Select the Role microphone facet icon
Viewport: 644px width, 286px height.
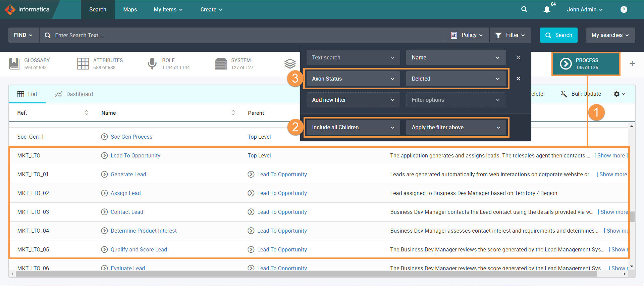(x=152, y=63)
